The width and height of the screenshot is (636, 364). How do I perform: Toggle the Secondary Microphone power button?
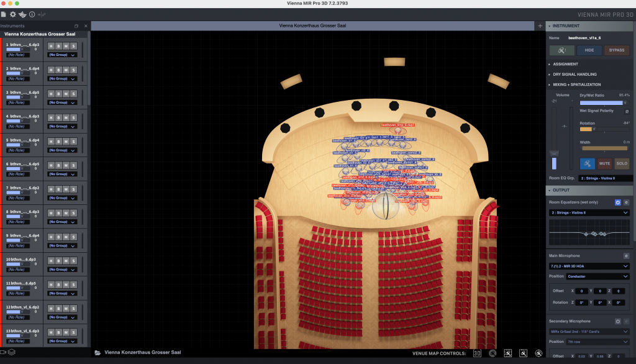[x=618, y=321]
